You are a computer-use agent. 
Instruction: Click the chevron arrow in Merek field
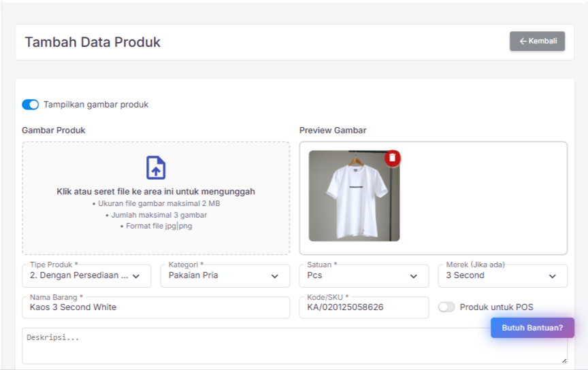[x=552, y=276]
